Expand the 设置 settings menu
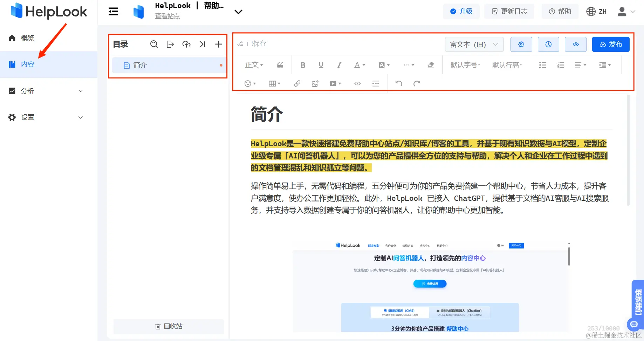This screenshot has height=341, width=644. [49, 117]
